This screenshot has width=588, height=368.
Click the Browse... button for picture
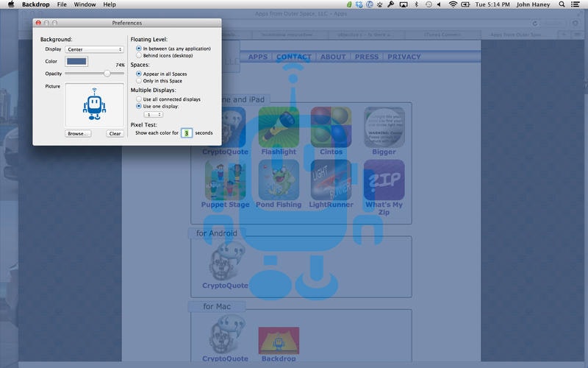coord(78,134)
